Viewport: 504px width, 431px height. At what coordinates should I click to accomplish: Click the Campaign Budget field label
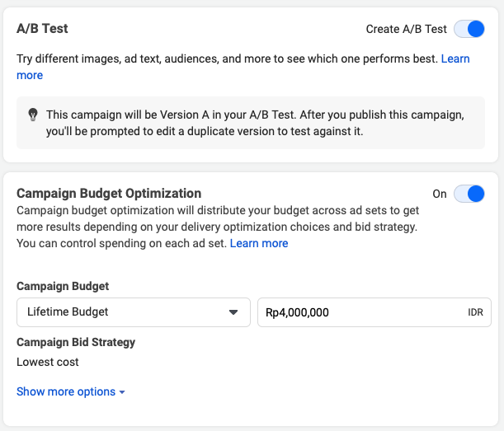(x=63, y=286)
